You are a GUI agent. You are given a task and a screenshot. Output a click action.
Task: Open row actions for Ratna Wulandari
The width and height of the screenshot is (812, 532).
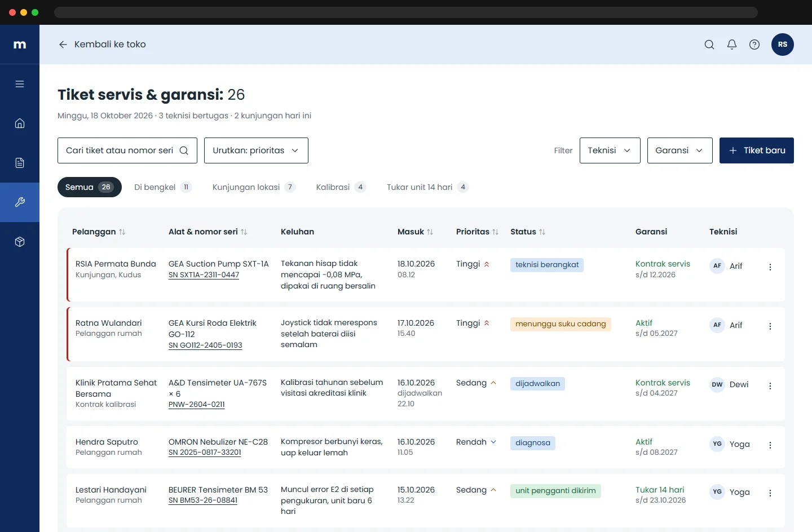click(770, 326)
